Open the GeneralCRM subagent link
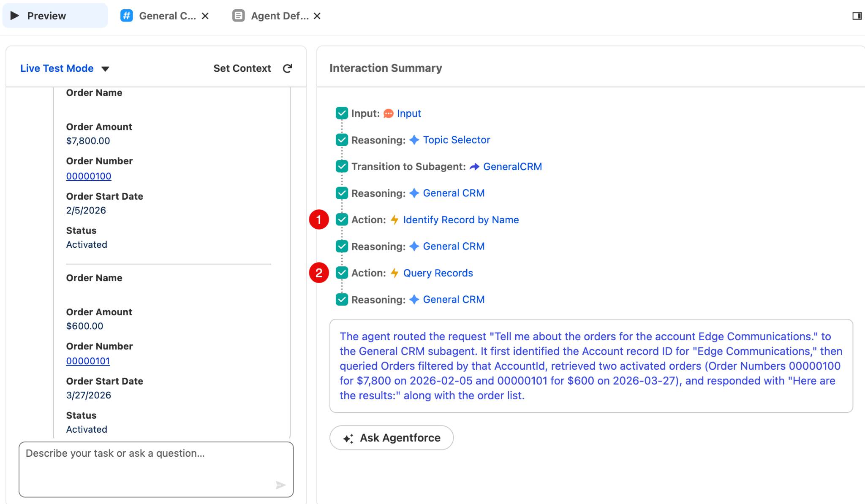865x504 pixels. pyautogui.click(x=512, y=167)
